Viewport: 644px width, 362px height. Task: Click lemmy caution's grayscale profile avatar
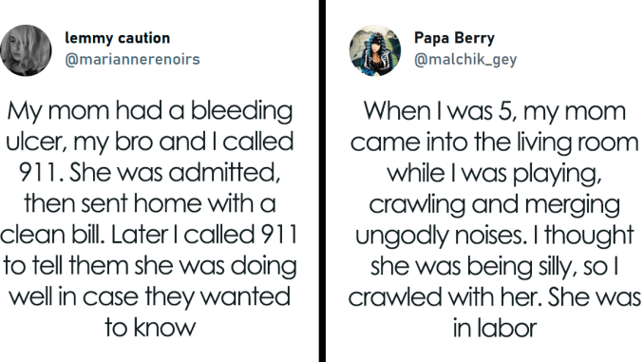coord(26,50)
